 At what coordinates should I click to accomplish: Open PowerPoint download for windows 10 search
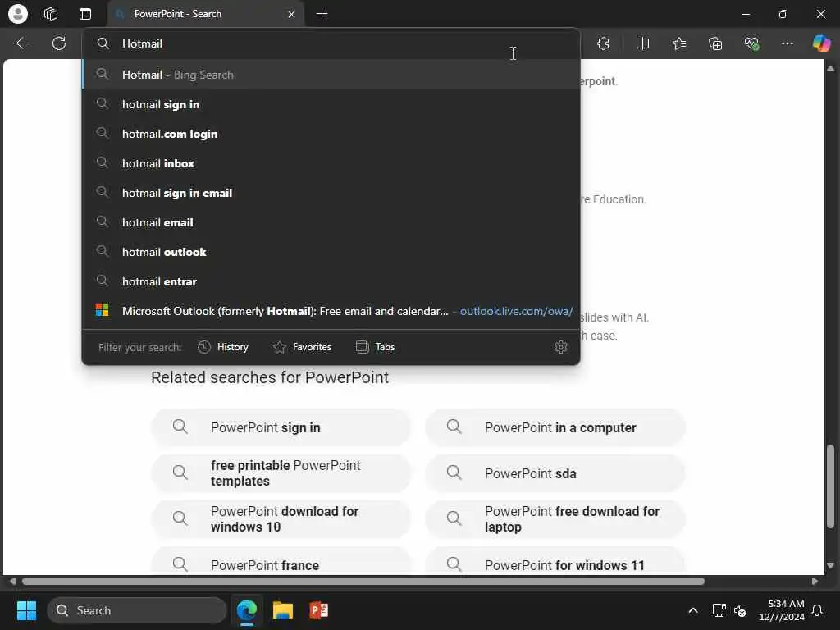(x=281, y=519)
